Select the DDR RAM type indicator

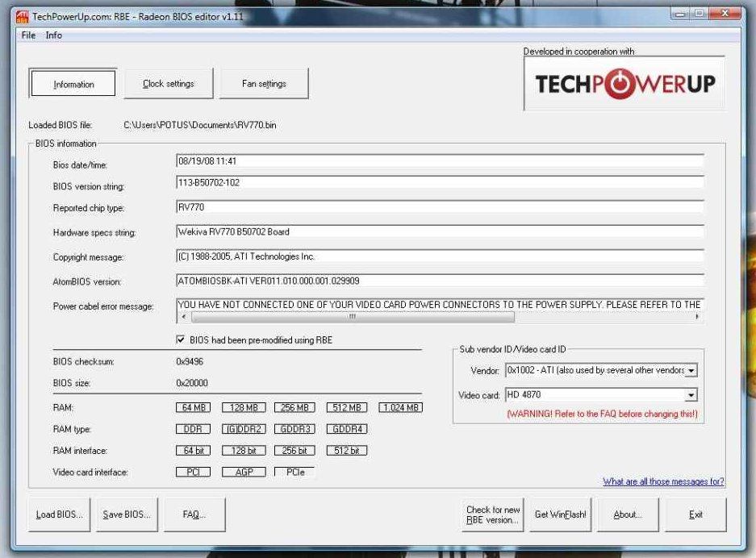(x=194, y=429)
